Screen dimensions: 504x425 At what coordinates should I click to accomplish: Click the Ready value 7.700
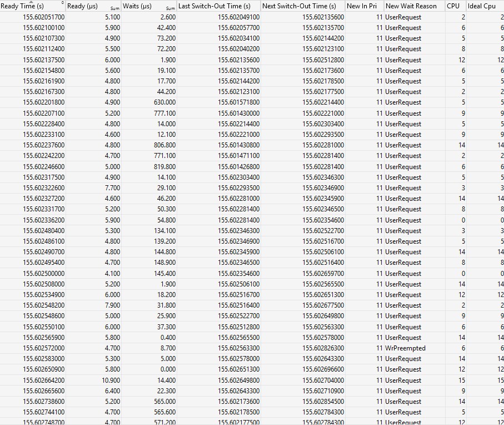[x=112, y=188]
